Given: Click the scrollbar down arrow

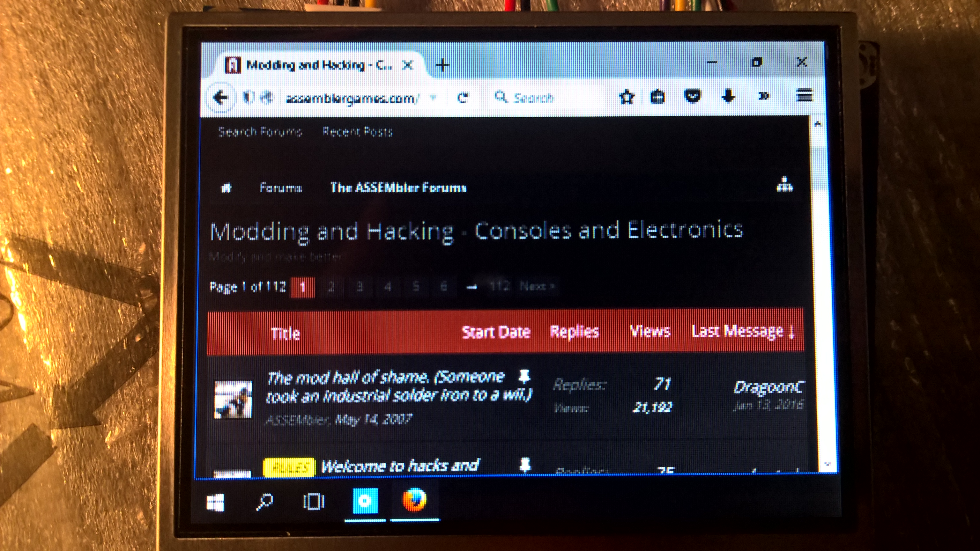Looking at the screenshot, I should pyautogui.click(x=828, y=464).
